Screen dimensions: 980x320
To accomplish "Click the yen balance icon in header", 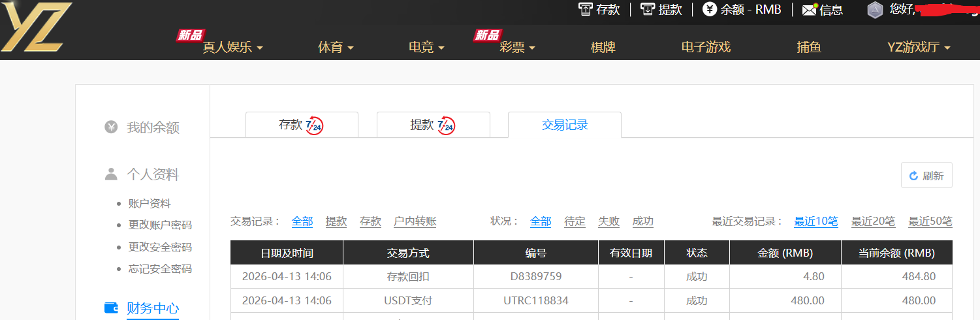I will (x=709, y=9).
